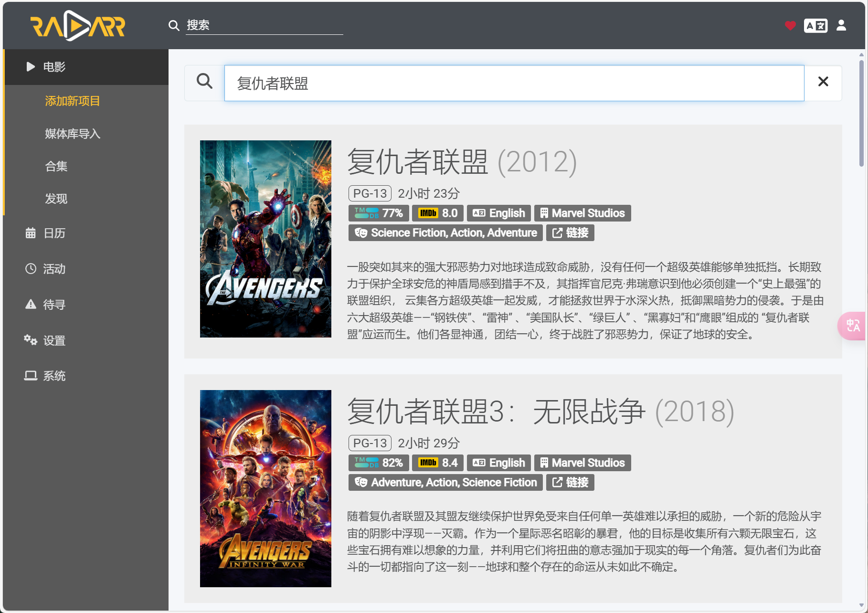Click the IMDb 8.4 rating badge
Image resolution: width=868 pixels, height=613 pixels.
pos(438,463)
